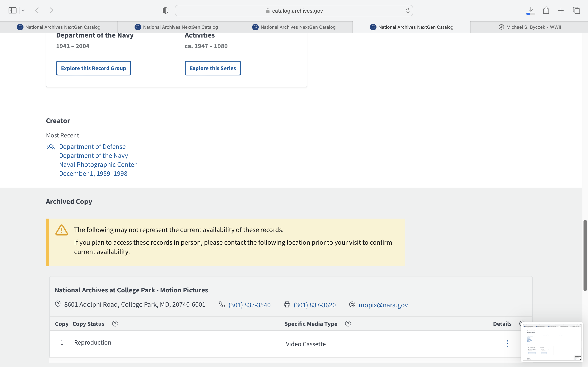Open a new tab with plus icon
Image resolution: width=588 pixels, height=367 pixels.
click(561, 10)
